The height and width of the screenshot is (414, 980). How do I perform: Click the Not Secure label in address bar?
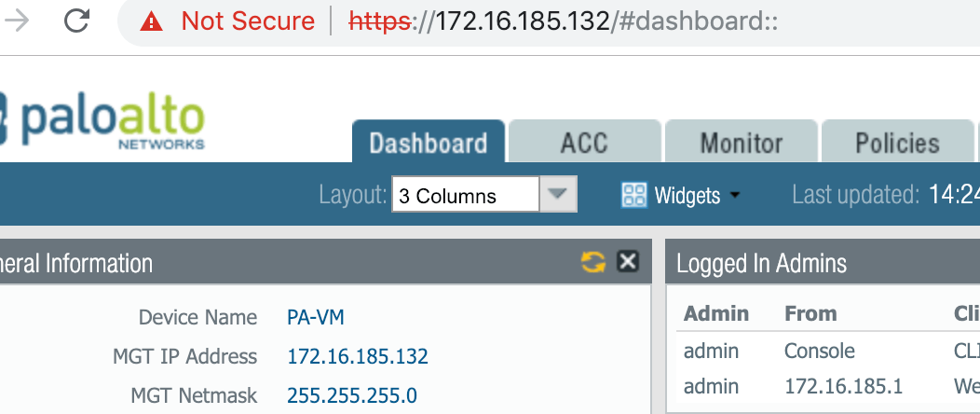[248, 21]
